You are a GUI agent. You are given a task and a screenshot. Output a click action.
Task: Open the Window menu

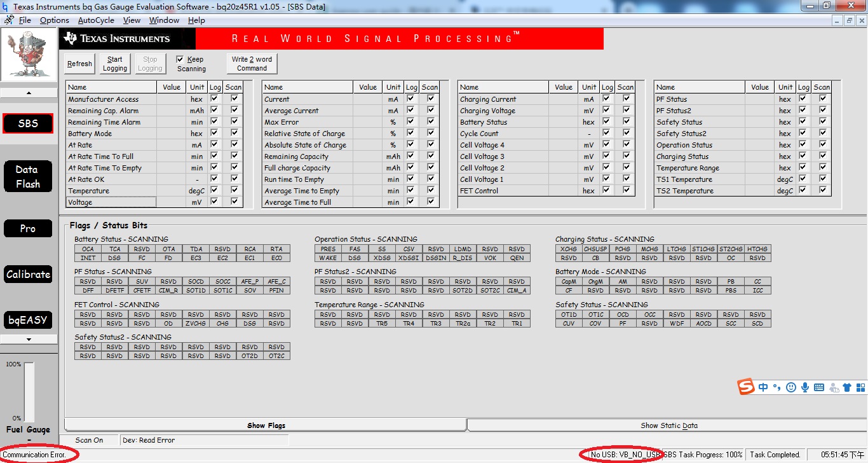tap(164, 20)
